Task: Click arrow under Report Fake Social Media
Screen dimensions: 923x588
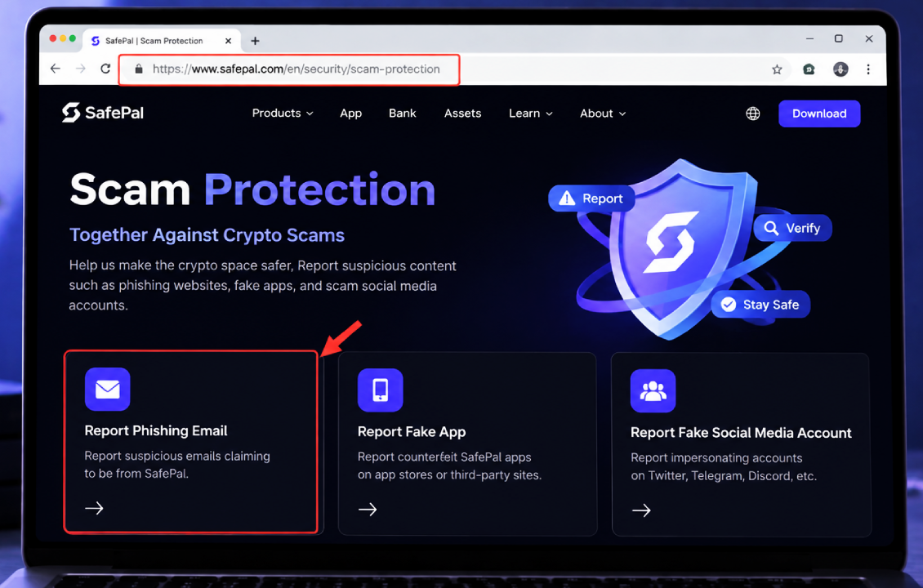Action: (642, 510)
